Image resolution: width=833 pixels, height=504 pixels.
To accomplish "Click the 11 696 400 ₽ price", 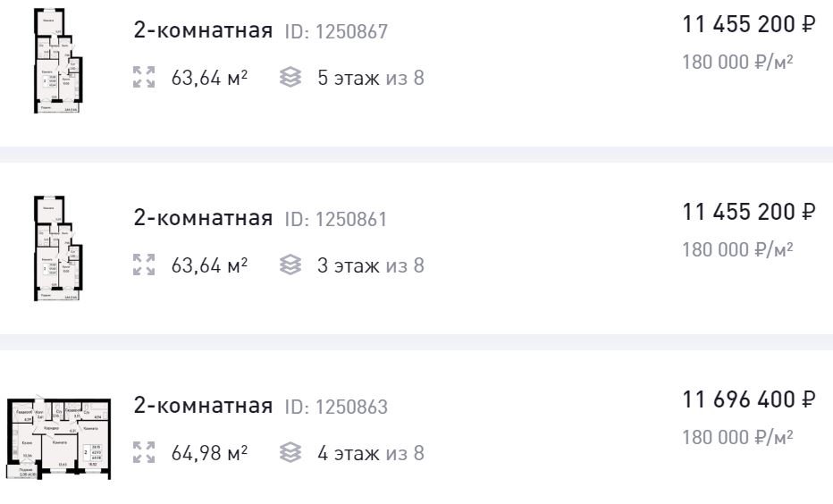I will click(748, 399).
